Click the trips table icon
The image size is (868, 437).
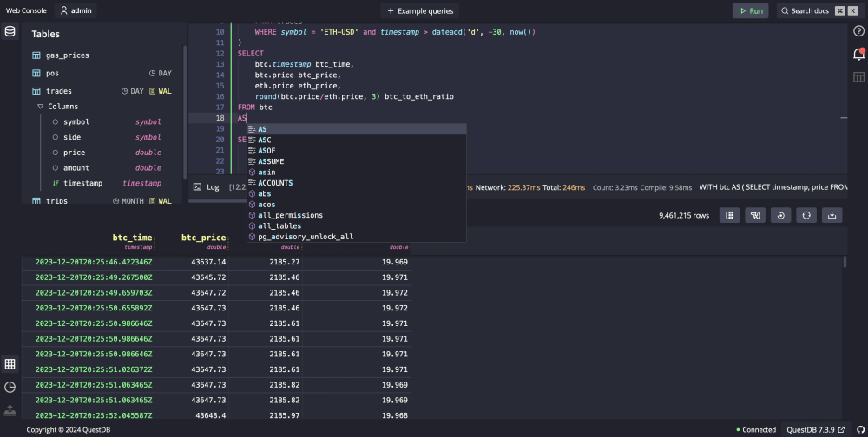[x=36, y=201]
